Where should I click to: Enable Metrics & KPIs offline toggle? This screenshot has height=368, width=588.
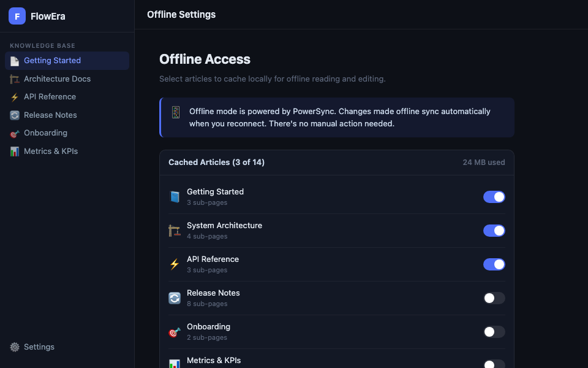494,364
